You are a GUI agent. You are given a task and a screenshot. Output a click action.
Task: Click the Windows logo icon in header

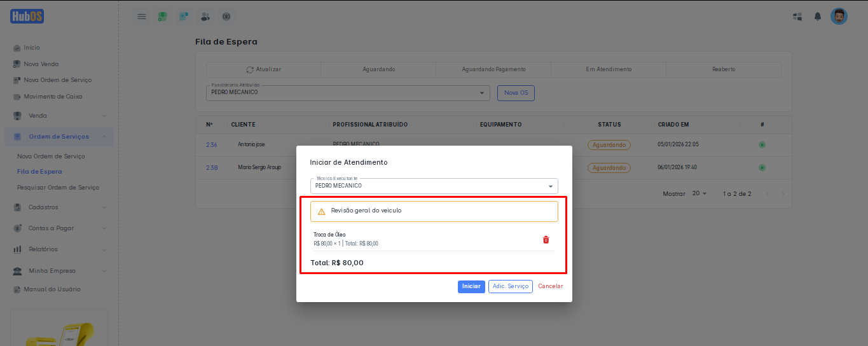tap(797, 17)
